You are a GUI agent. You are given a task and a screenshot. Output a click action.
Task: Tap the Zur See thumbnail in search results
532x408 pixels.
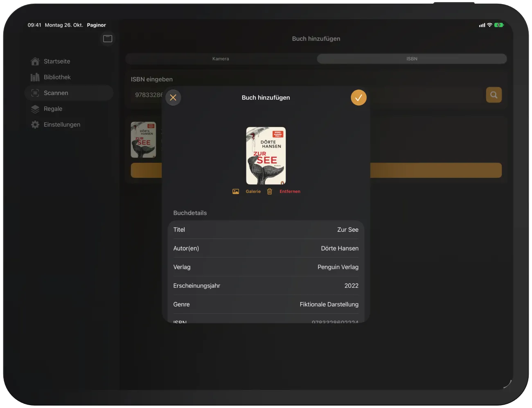click(143, 140)
